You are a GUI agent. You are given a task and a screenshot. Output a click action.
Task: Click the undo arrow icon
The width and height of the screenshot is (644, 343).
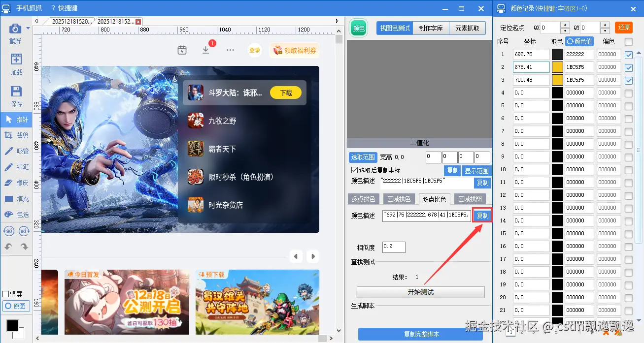click(x=8, y=247)
